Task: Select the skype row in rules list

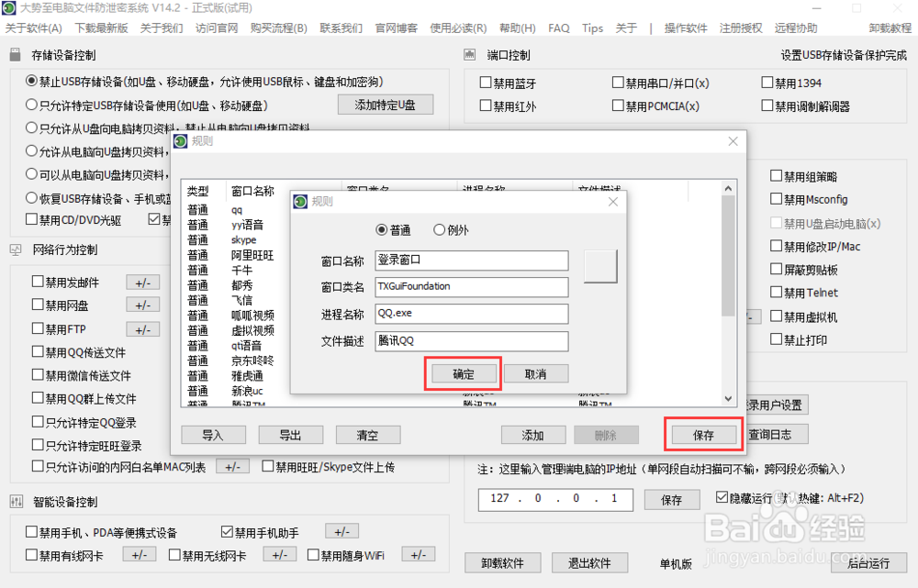Action: (x=243, y=240)
